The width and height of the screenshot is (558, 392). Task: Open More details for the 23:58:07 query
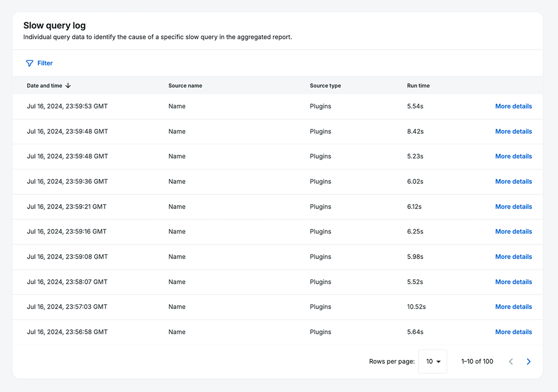513,281
